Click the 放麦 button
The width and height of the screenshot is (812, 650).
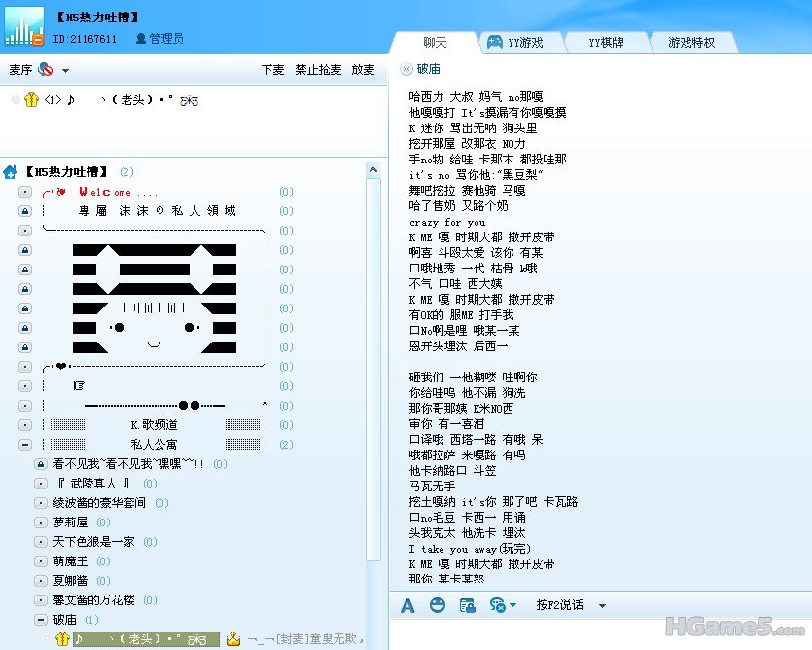[363, 70]
